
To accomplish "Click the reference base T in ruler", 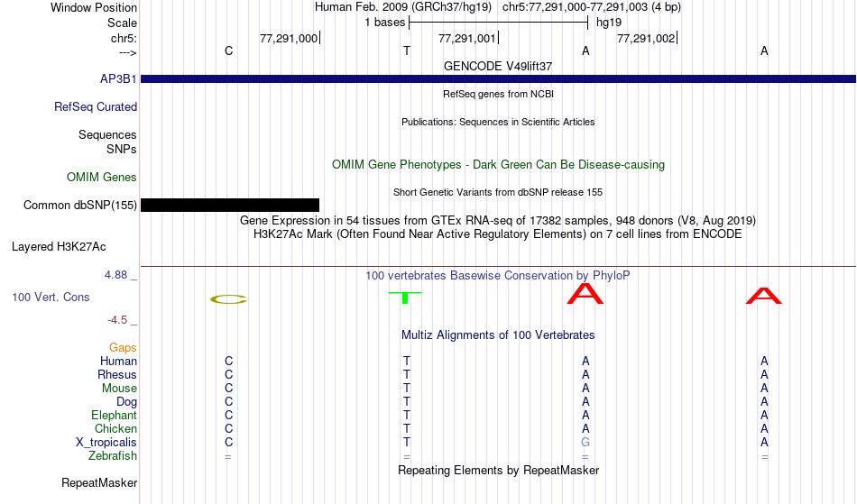I will [x=407, y=50].
